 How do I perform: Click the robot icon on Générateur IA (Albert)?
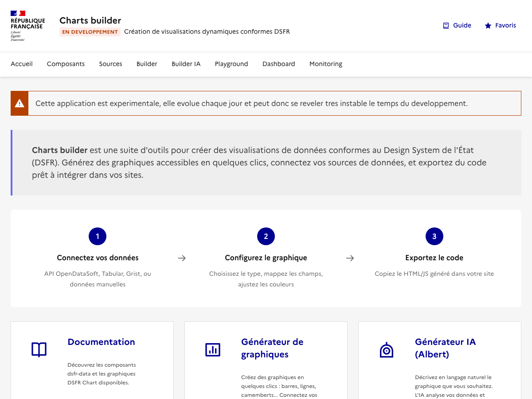[386, 349]
